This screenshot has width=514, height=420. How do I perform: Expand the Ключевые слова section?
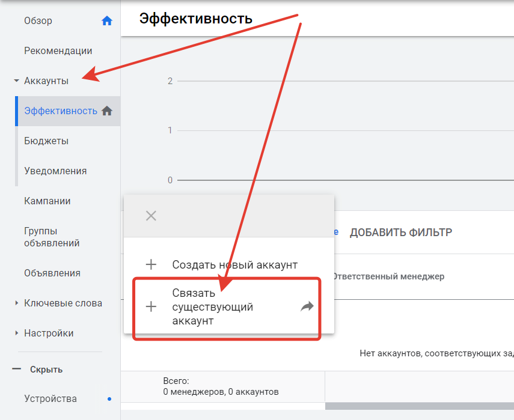(x=17, y=303)
